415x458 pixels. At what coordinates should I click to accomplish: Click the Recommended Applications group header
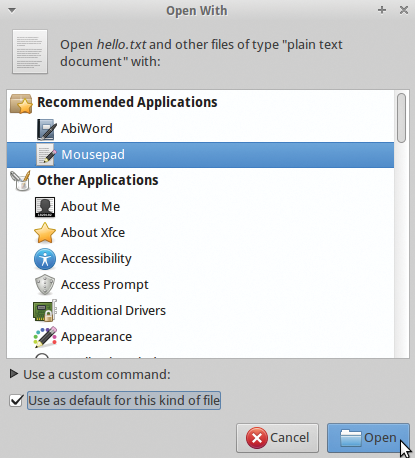pos(127,102)
